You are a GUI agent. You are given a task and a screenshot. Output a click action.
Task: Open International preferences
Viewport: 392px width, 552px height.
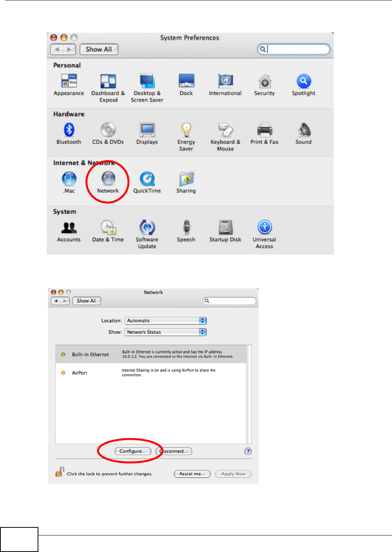point(225,85)
